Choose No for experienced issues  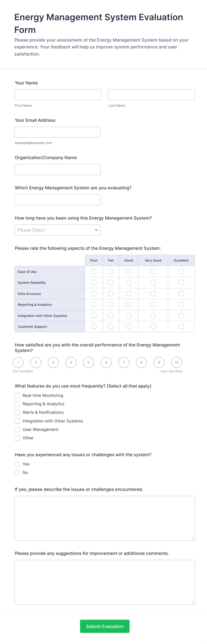pyautogui.click(x=17, y=473)
